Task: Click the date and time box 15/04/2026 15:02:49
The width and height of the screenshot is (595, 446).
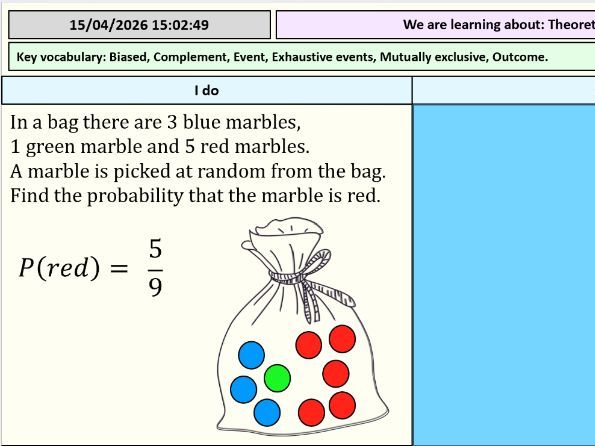Action: point(139,25)
